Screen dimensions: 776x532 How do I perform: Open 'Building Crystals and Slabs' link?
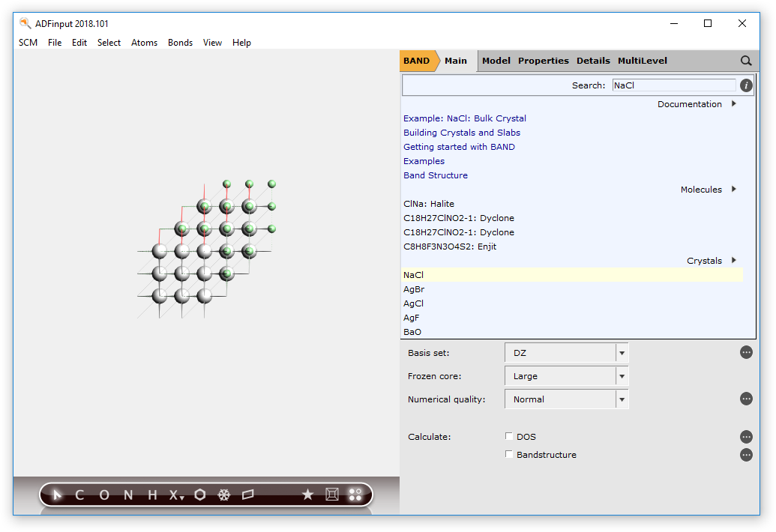(462, 133)
